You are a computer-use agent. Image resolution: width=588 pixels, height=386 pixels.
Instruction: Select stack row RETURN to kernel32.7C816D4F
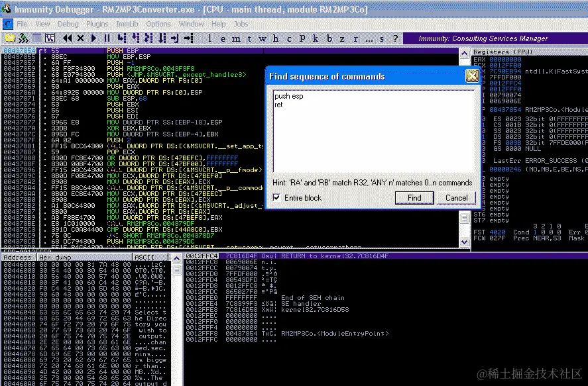pos(386,256)
